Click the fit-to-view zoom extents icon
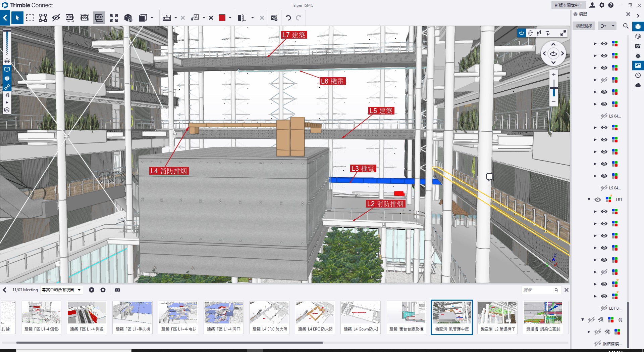This screenshot has height=352, width=644. tap(114, 18)
